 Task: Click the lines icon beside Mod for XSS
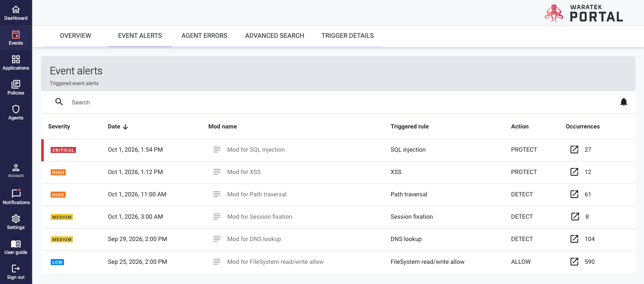217,172
